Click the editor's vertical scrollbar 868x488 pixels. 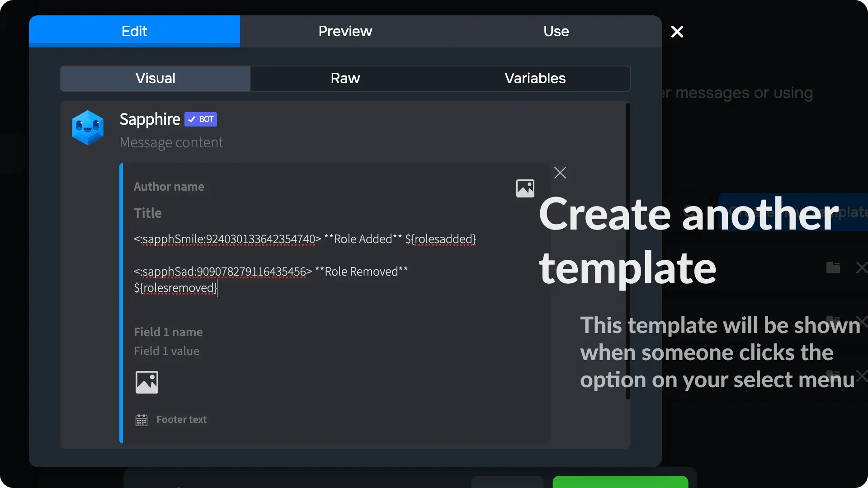627,252
